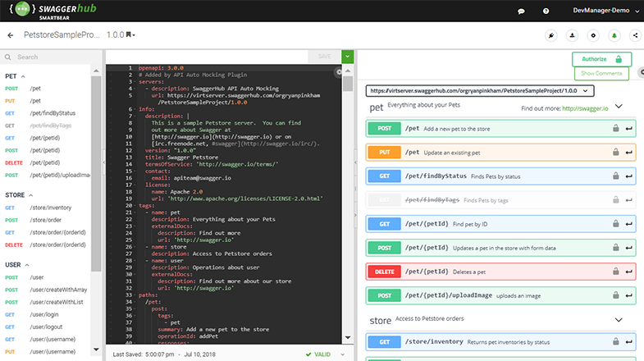This screenshot has height=361, width=644.
Task: Open editor settings gear icon
Action: (339, 72)
